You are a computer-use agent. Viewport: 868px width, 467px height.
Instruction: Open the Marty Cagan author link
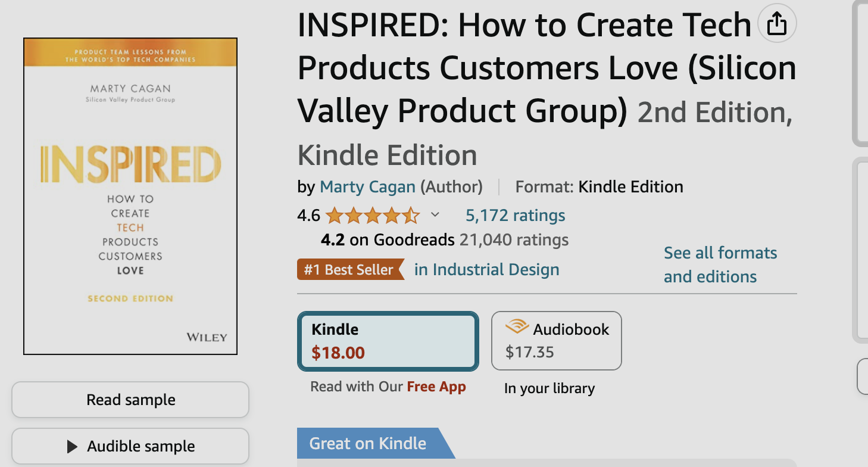tap(367, 187)
